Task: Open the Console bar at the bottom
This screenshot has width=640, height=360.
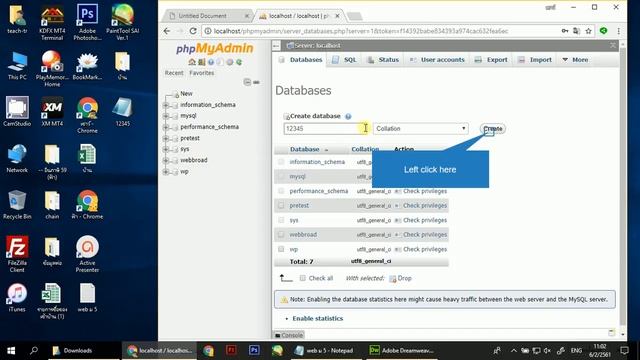Action: pyautogui.click(x=289, y=335)
